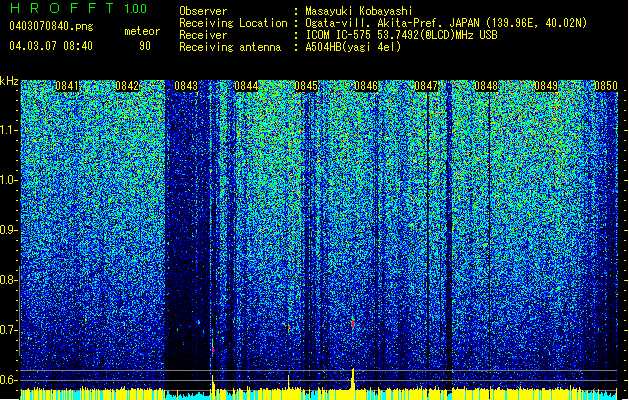Image resolution: width=629 pixels, height=400 pixels.
Task: Click the kHz axis unit label
Action: (9, 81)
